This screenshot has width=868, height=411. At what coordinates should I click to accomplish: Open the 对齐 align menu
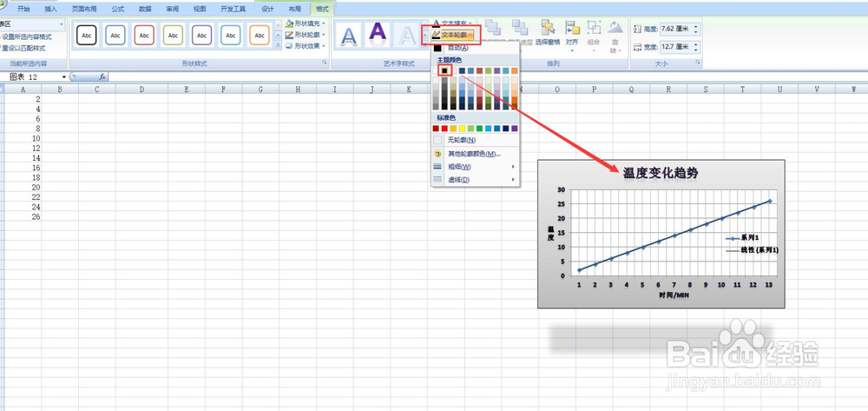[572, 36]
